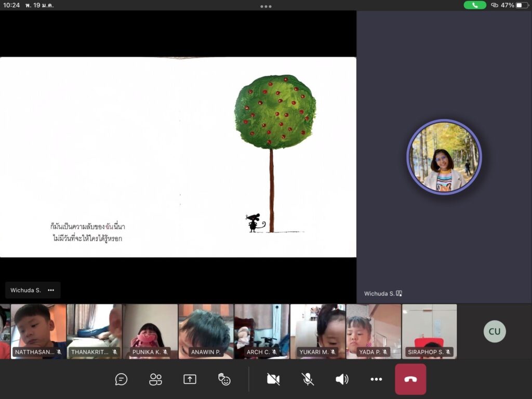532x399 pixels.
Task: Tap the share content icon
Action: point(190,379)
